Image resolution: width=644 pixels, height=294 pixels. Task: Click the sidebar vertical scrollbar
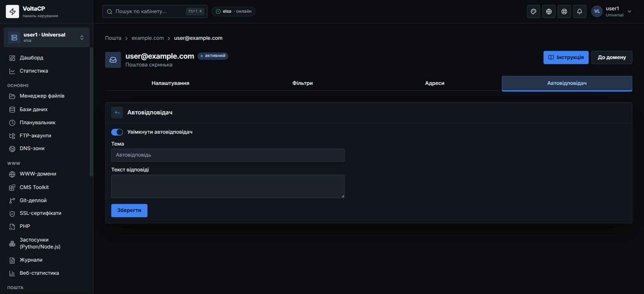pos(91,112)
